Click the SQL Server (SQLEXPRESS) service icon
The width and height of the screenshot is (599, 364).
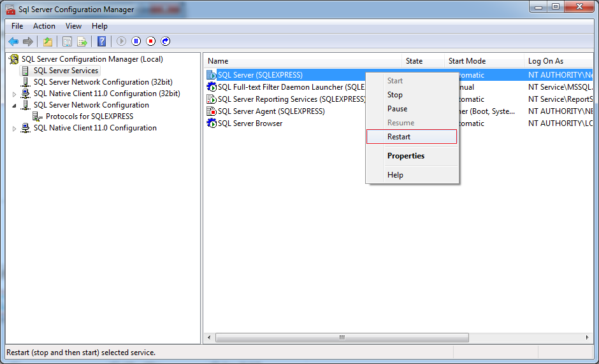coord(212,75)
